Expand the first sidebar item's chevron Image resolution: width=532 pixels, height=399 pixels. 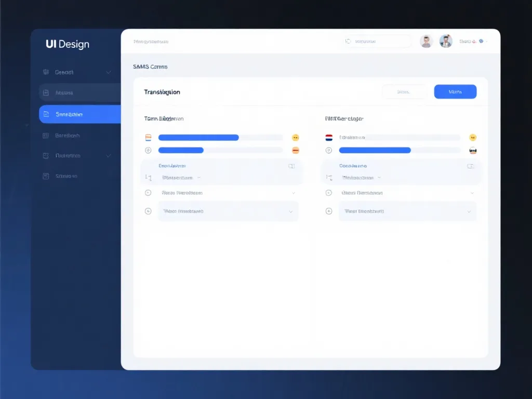click(109, 72)
